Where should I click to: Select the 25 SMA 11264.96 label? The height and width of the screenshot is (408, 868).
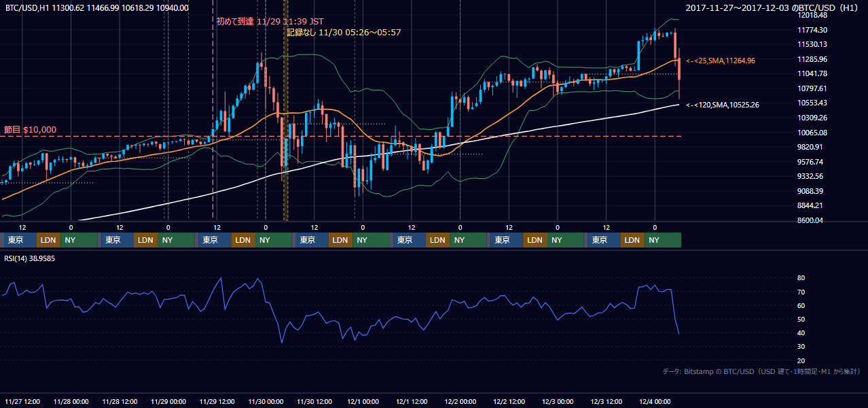720,61
